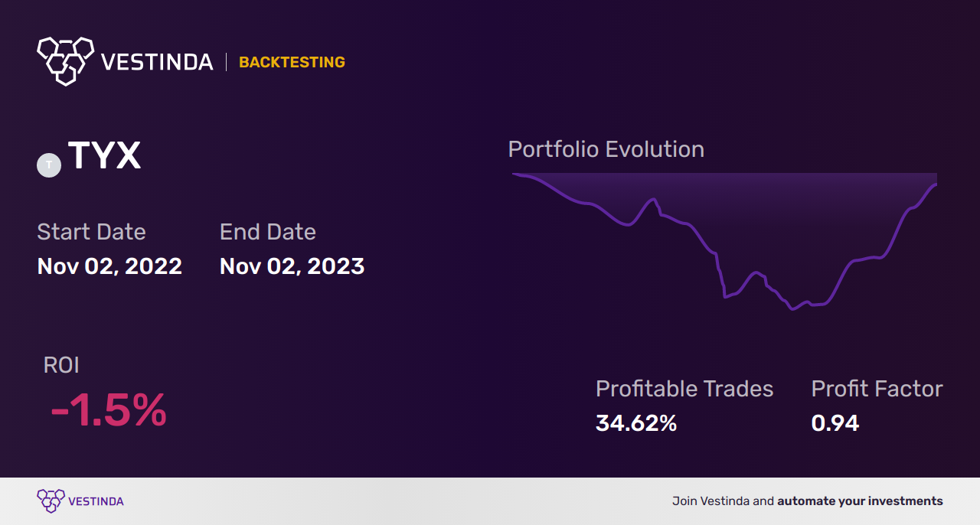980x525 pixels.
Task: Click the Vestinda hexagon logo icon in header
Action: [x=65, y=60]
